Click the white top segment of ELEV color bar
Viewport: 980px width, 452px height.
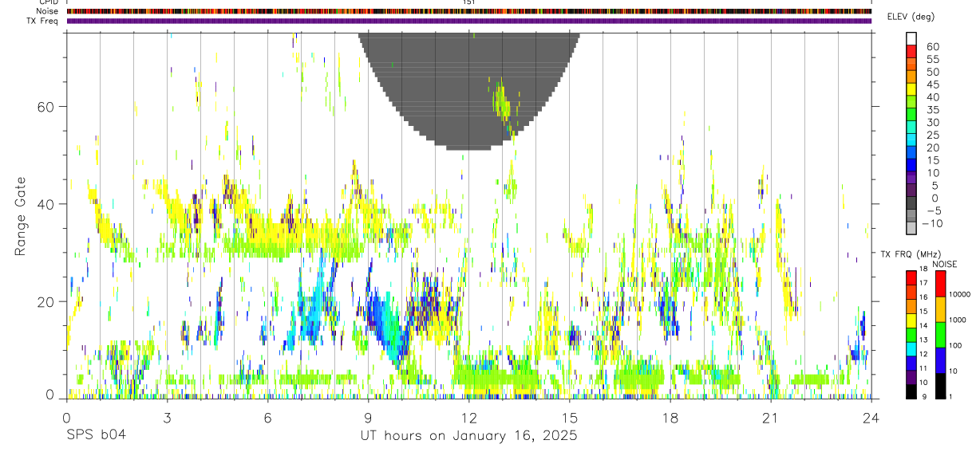[x=911, y=38]
